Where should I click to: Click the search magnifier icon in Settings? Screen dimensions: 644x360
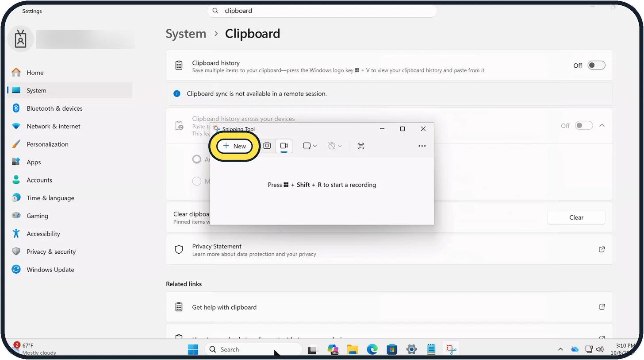point(215,11)
